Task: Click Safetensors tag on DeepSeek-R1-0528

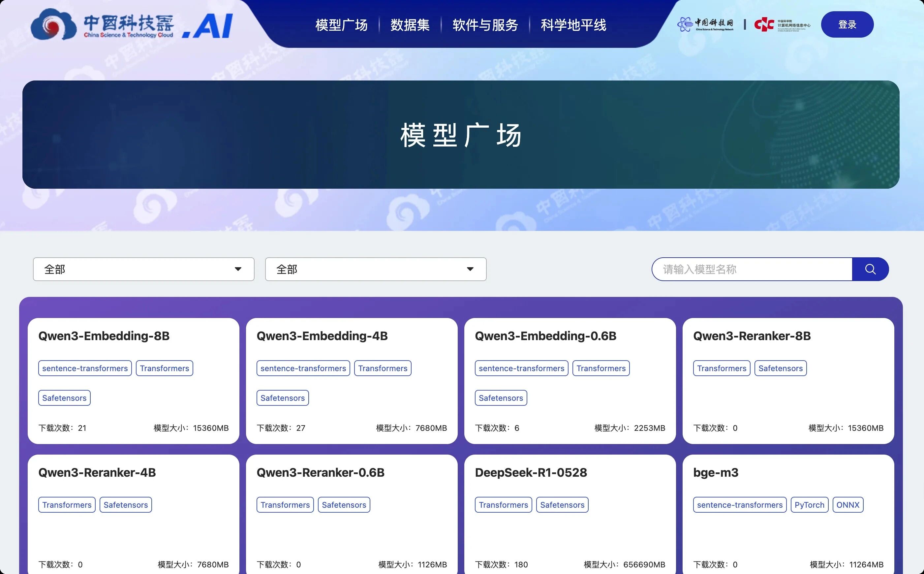Action: (x=562, y=505)
